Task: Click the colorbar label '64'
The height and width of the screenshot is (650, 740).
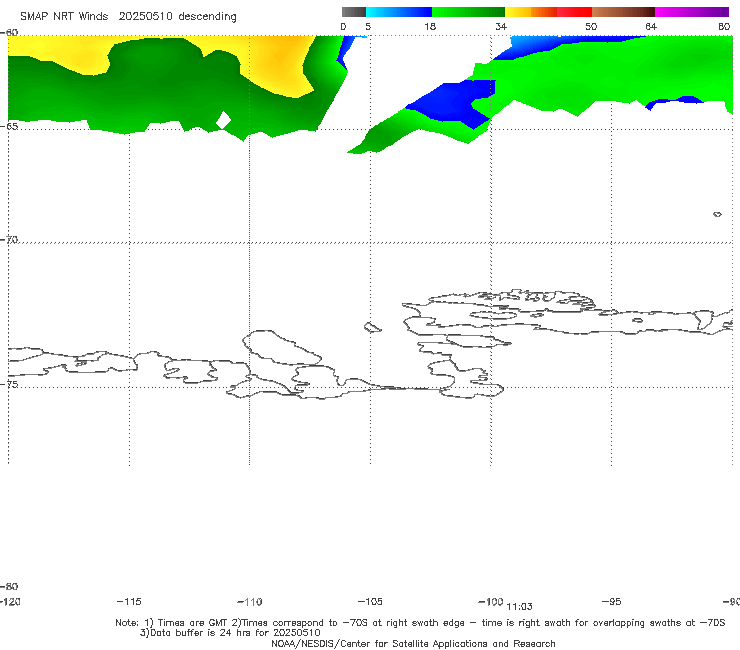Action: click(651, 27)
